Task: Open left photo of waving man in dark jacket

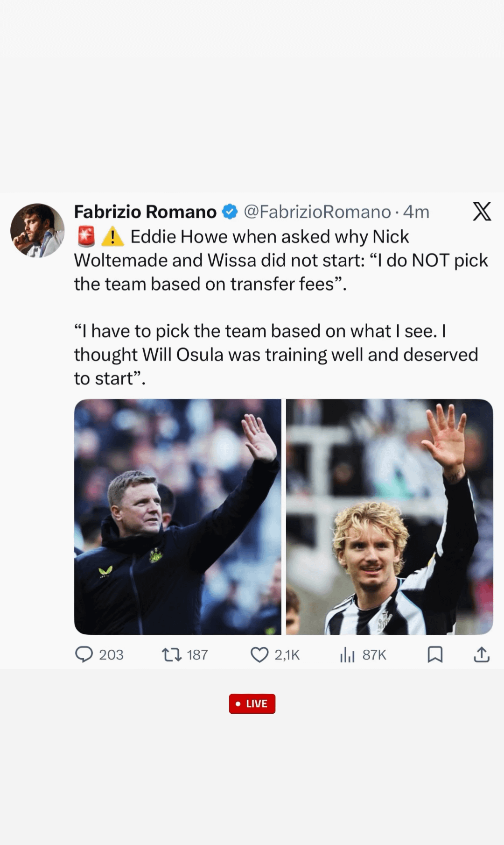Action: [178, 517]
